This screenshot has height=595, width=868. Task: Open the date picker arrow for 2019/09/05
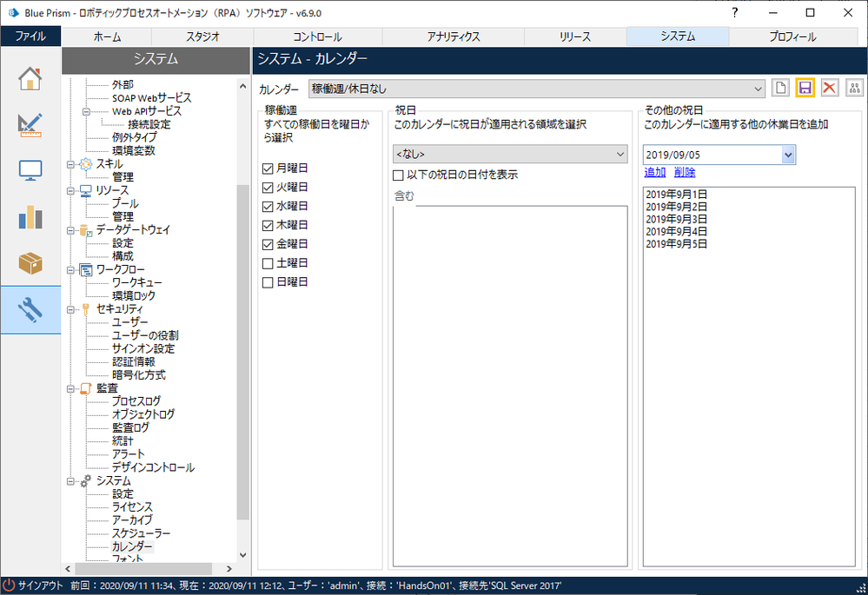(x=788, y=155)
